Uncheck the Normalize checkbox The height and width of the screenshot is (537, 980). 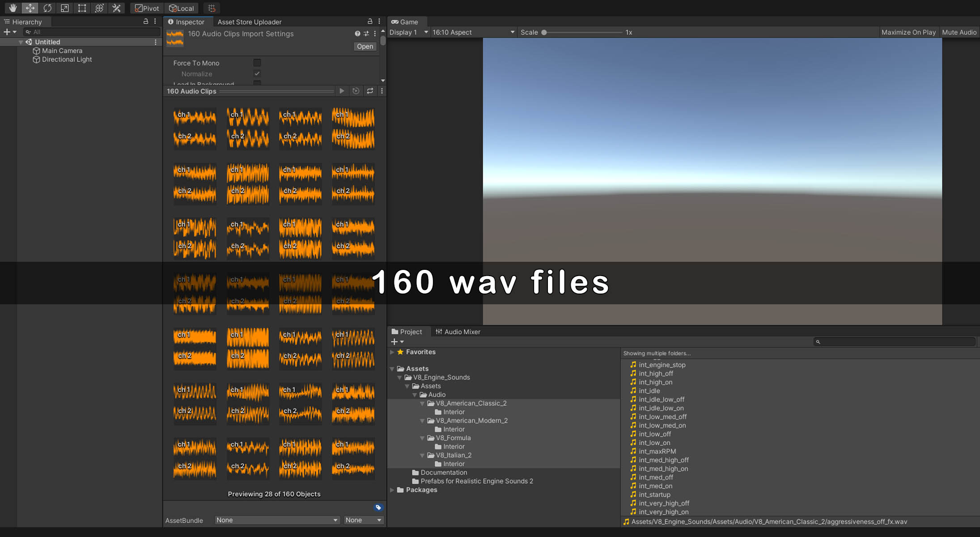tap(257, 74)
